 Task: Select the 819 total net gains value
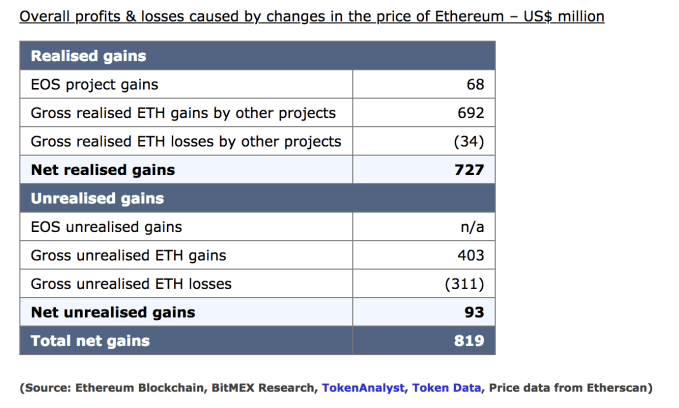coord(469,341)
